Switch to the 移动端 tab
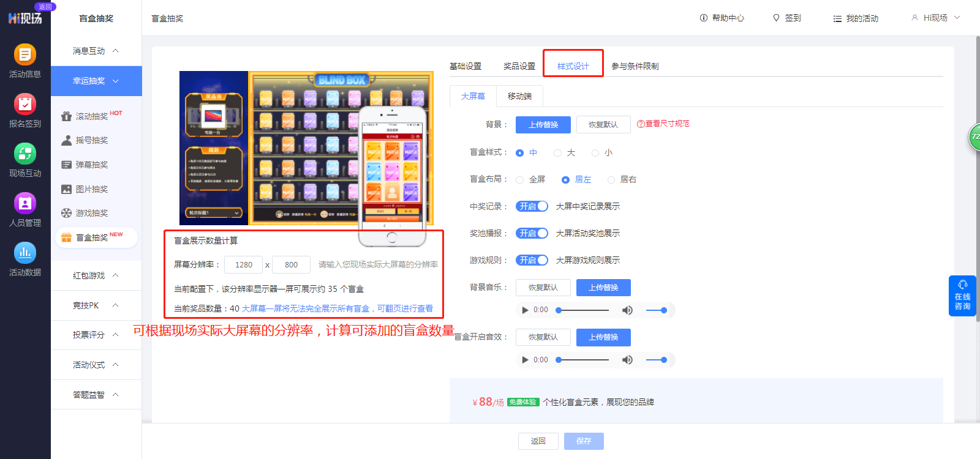980x459 pixels. coord(519,96)
